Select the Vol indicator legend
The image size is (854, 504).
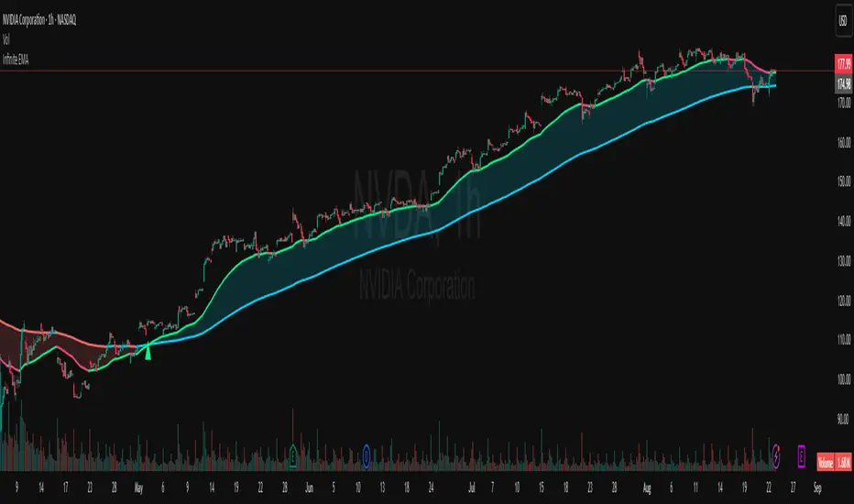[x=6, y=39]
